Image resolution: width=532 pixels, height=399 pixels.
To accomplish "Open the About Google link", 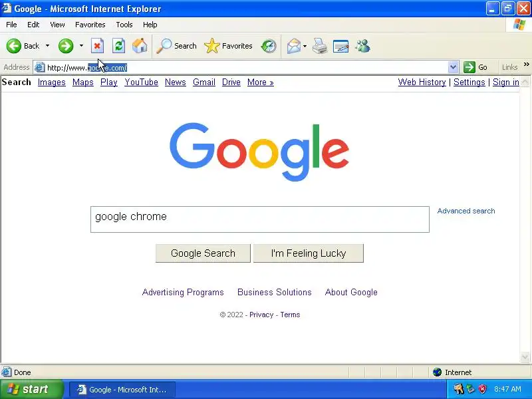I will (x=351, y=292).
